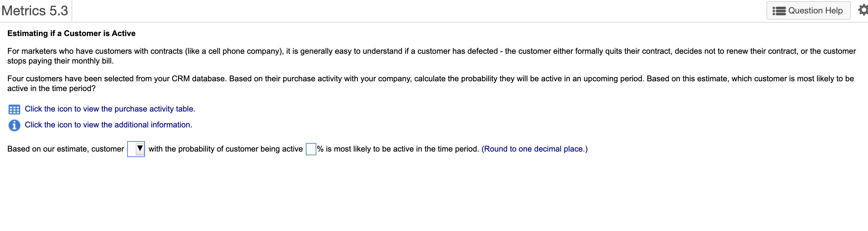The image size is (868, 231).
Task: Open the purchase activity table link
Action: click(110, 109)
